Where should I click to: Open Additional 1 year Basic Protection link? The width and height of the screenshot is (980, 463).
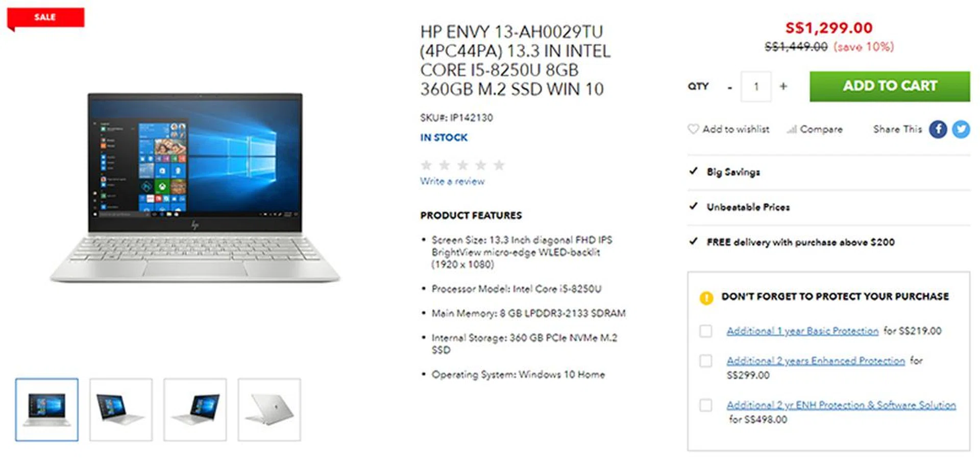tap(802, 331)
